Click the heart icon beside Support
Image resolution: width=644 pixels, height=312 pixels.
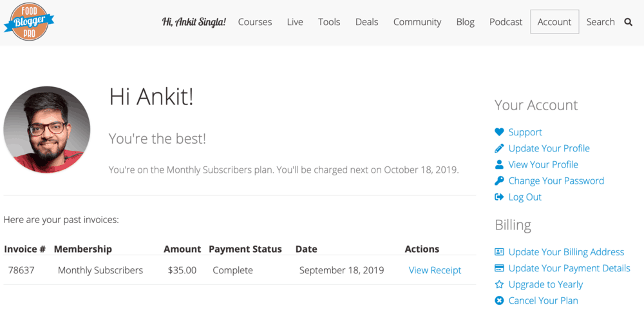[x=499, y=132]
